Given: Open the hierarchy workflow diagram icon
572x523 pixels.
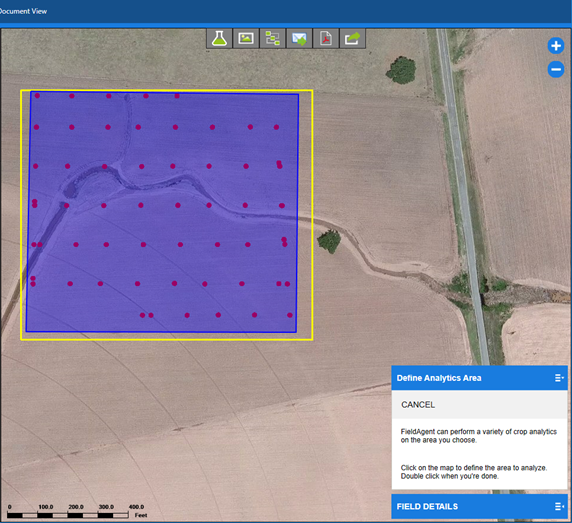Looking at the screenshot, I should 273,38.
